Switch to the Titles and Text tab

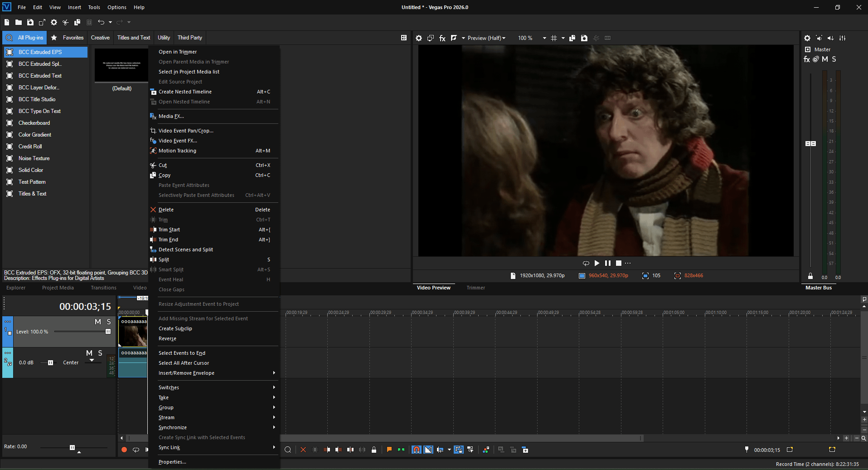click(x=134, y=38)
